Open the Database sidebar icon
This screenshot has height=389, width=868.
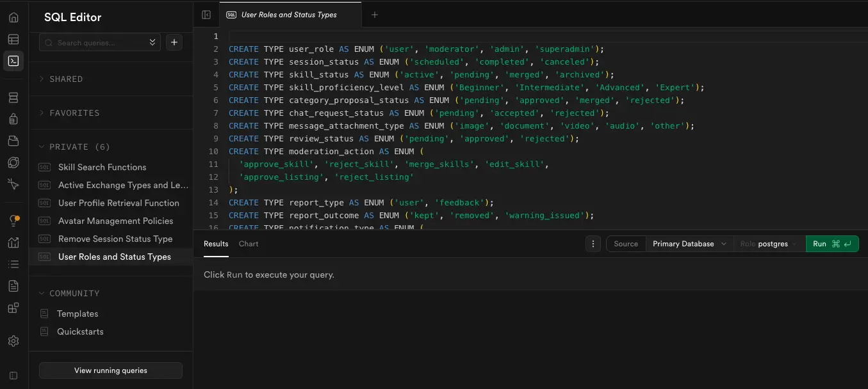click(x=13, y=98)
